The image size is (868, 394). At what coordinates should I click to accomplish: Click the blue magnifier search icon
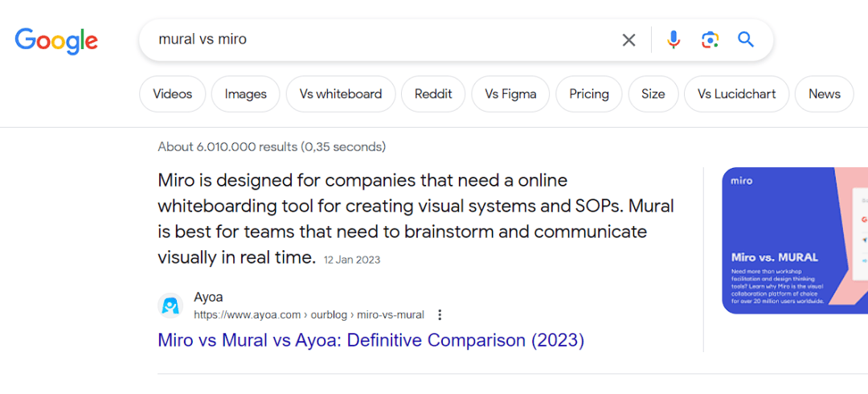tap(746, 39)
